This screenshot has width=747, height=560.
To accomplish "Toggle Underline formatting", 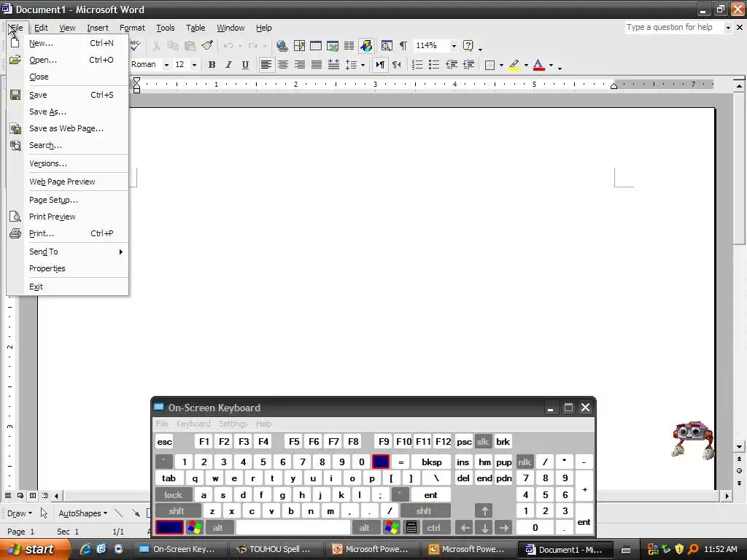I will coord(245,65).
